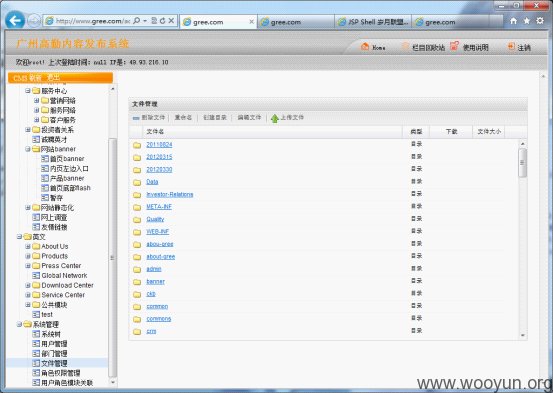Select 角色权限管理 in the system tree

tap(61, 373)
